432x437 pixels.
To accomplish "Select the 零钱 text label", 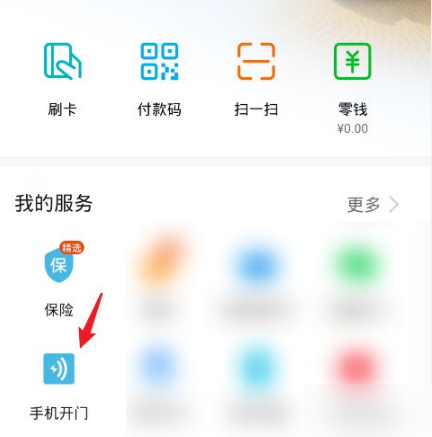I will pos(353,109).
